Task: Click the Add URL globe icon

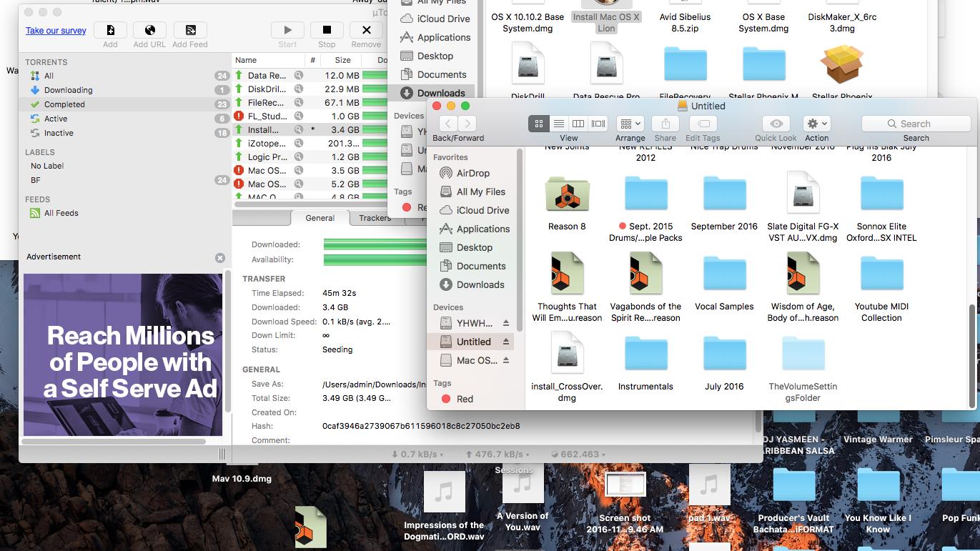Action: click(149, 30)
